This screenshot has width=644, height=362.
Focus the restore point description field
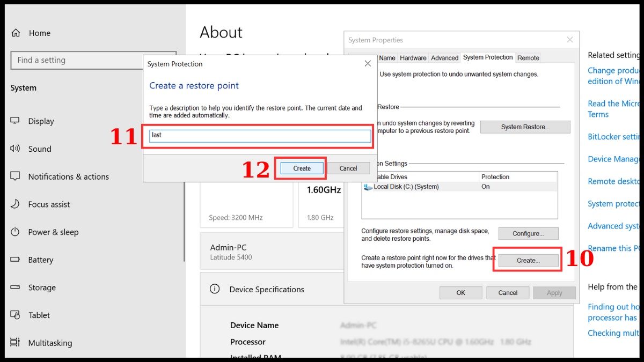pos(260,135)
